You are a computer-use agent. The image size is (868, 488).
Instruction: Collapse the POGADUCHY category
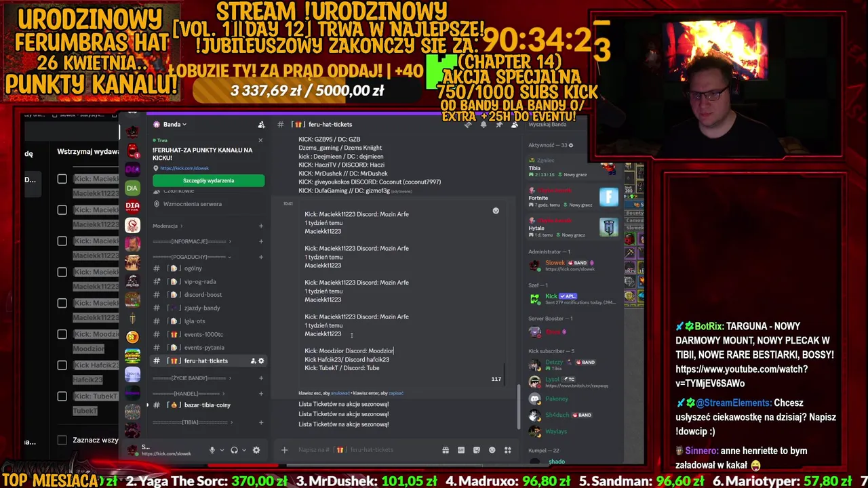(191, 257)
